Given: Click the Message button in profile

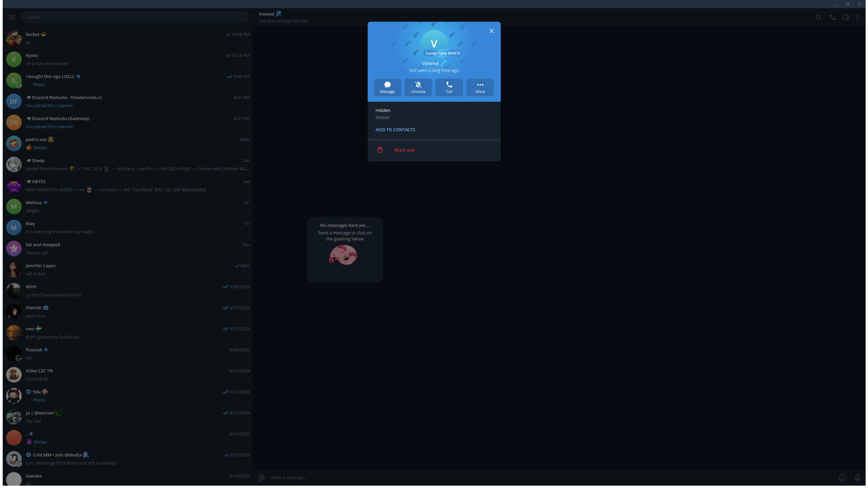Looking at the screenshot, I should [x=387, y=87].
